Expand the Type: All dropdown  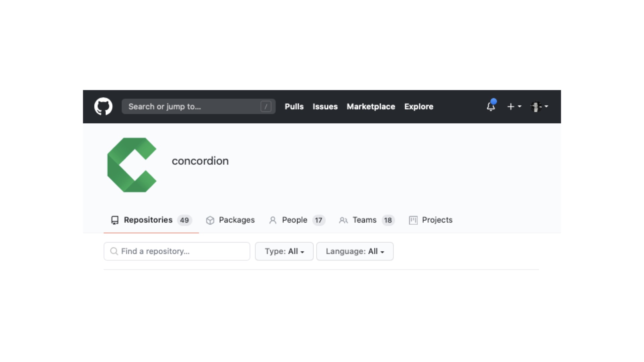(284, 251)
